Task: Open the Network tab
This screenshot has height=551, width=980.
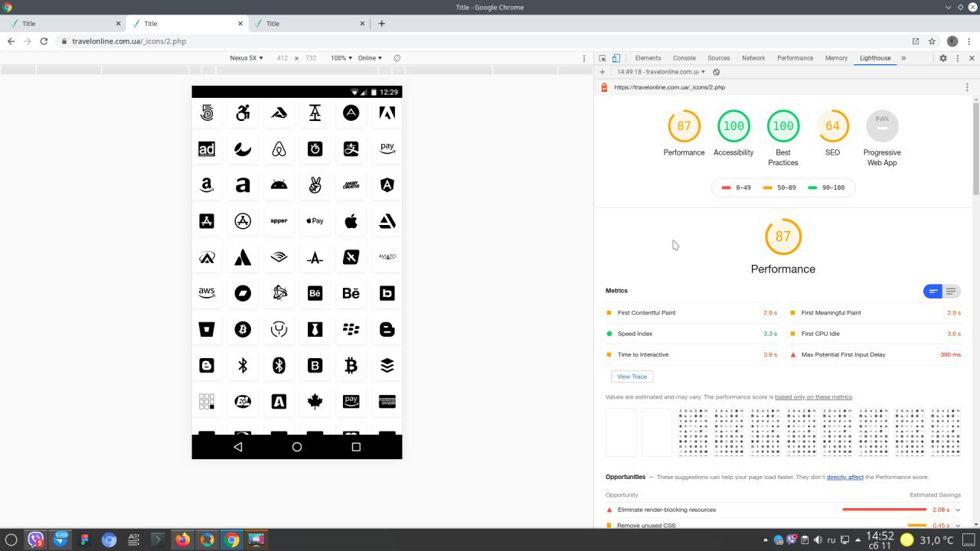Action: click(753, 58)
